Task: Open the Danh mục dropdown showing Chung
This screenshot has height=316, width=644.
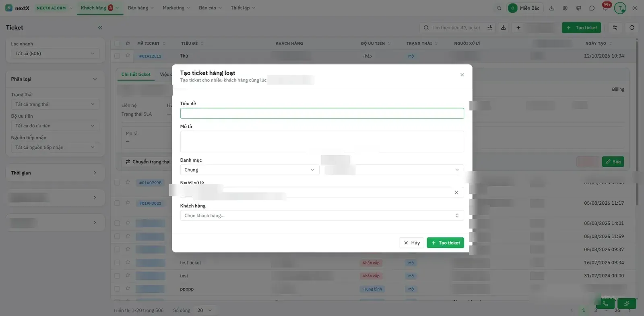Action: tap(250, 170)
